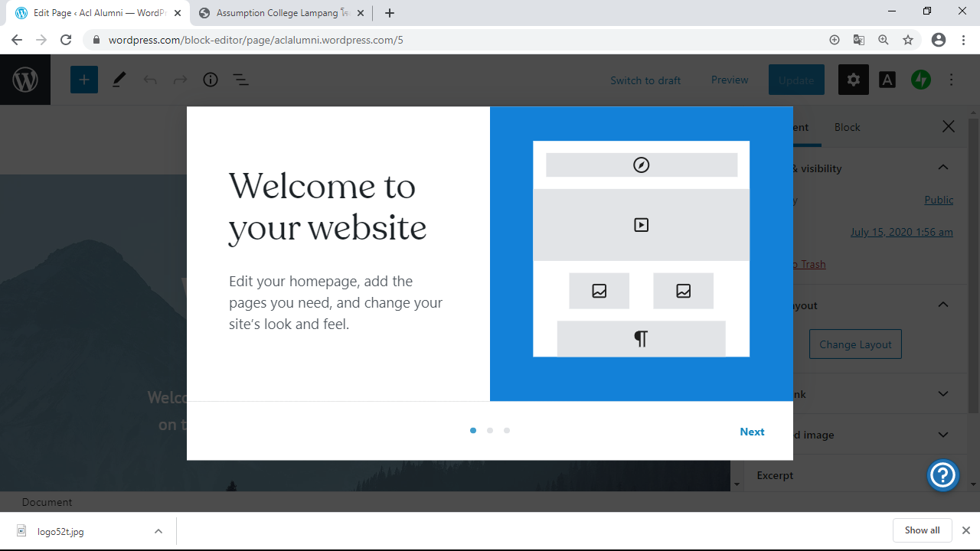Open the typography 'A' styles icon
Image resolution: width=980 pixels, height=551 pixels.
tap(887, 80)
